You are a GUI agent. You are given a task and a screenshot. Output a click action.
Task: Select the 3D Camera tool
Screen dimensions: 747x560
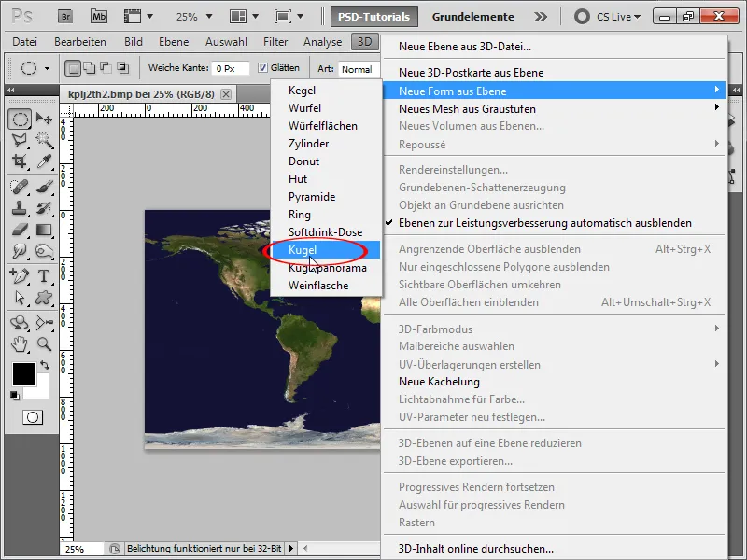point(44,323)
